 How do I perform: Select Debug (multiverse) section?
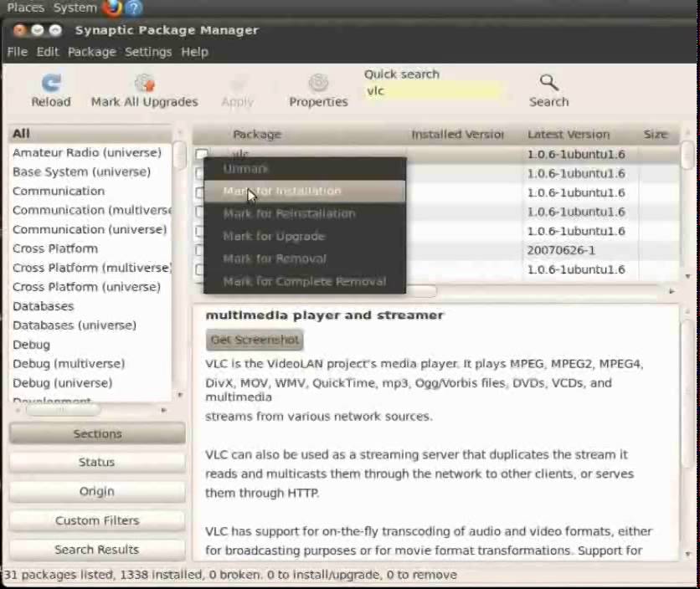tap(90, 364)
